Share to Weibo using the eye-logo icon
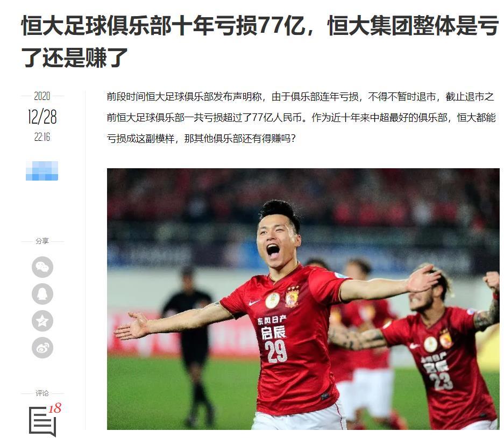Viewport: 504px width, 438px height. 42,348
